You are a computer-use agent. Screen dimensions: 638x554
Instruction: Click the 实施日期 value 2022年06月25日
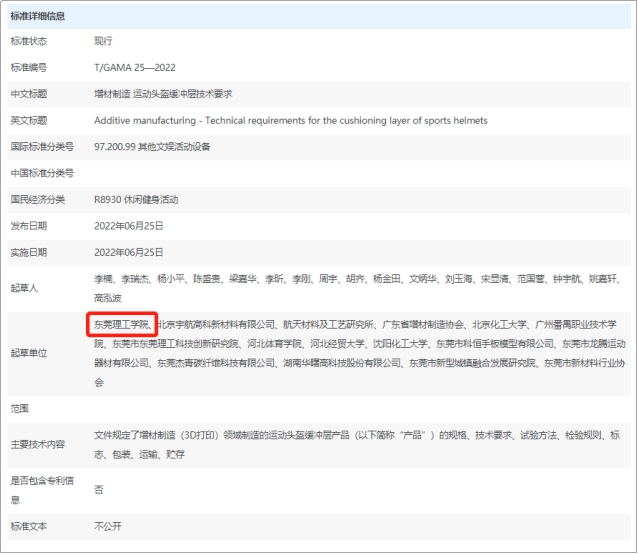128,252
